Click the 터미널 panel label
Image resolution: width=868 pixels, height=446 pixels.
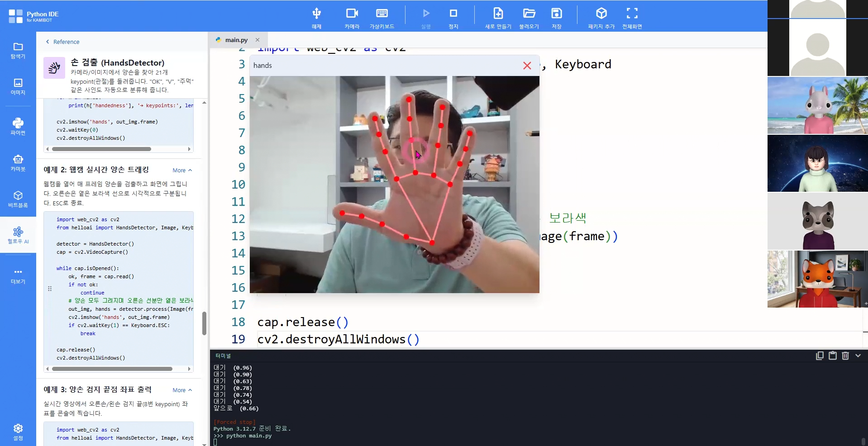[223, 356]
